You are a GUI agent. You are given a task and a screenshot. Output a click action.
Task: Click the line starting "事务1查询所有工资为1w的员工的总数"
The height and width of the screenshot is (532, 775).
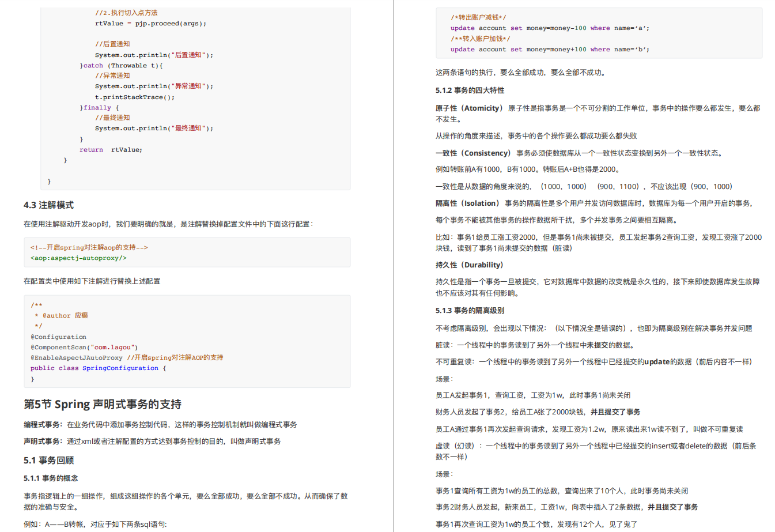[x=562, y=491]
